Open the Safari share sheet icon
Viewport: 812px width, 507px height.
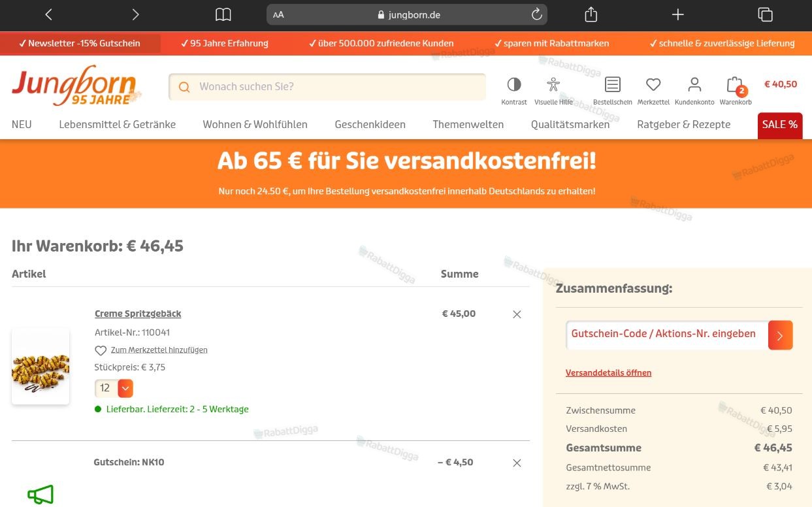click(591, 14)
